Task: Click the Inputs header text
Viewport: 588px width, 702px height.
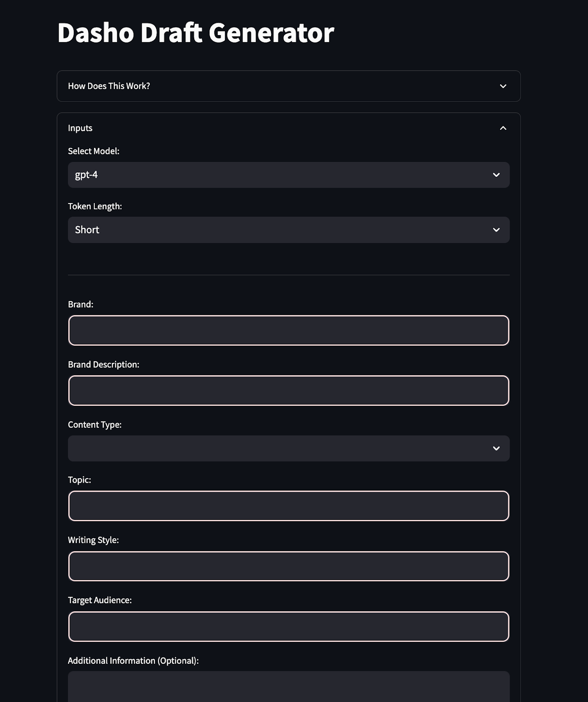Action: 80,128
